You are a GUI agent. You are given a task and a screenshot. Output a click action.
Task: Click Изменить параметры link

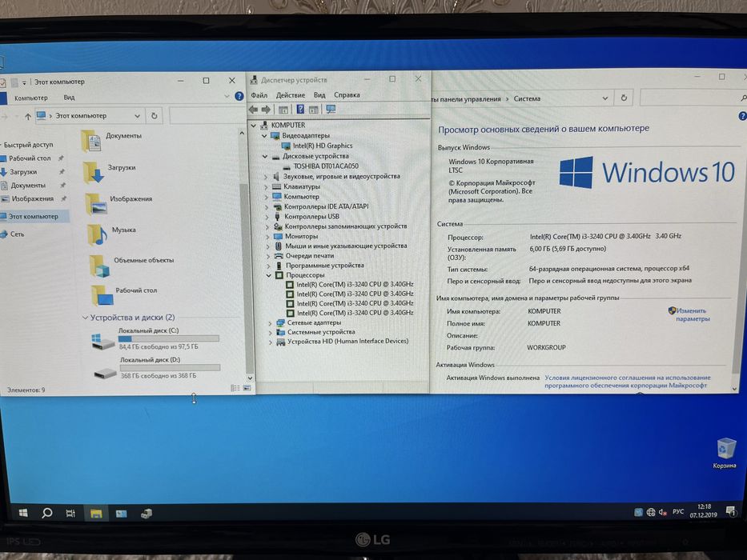tap(689, 314)
